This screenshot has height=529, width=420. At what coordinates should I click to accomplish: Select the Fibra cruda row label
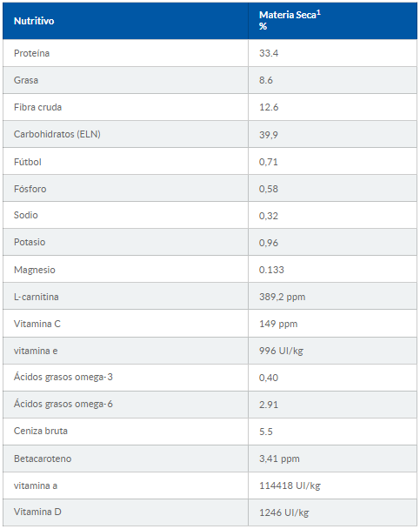coord(37,107)
